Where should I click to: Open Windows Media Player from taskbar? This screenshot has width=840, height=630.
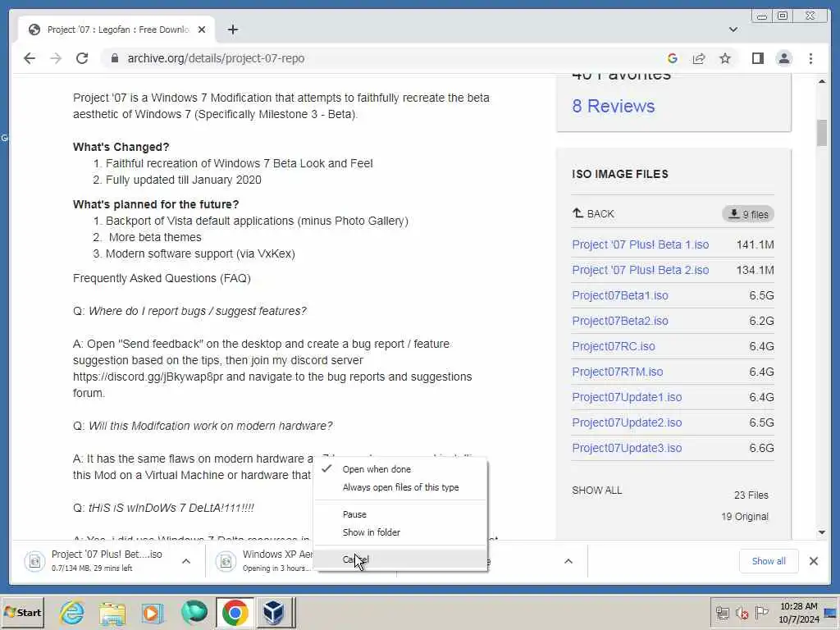[x=153, y=612]
